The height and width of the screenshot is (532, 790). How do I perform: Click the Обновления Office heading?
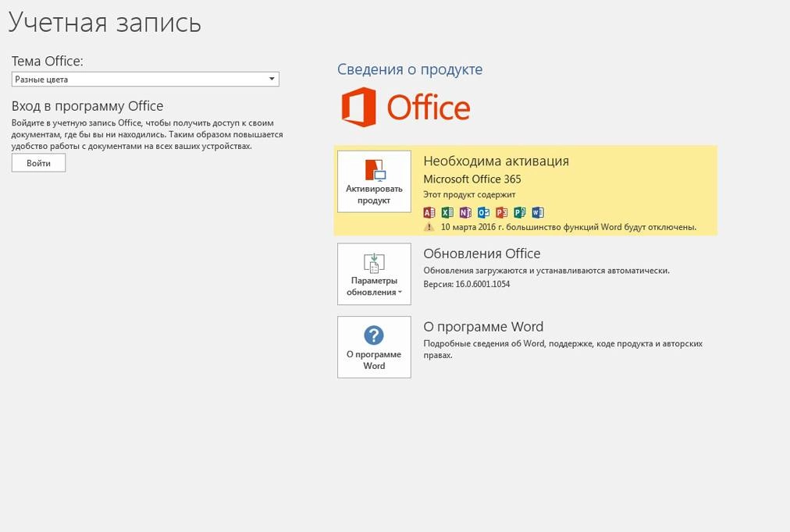[482, 254]
